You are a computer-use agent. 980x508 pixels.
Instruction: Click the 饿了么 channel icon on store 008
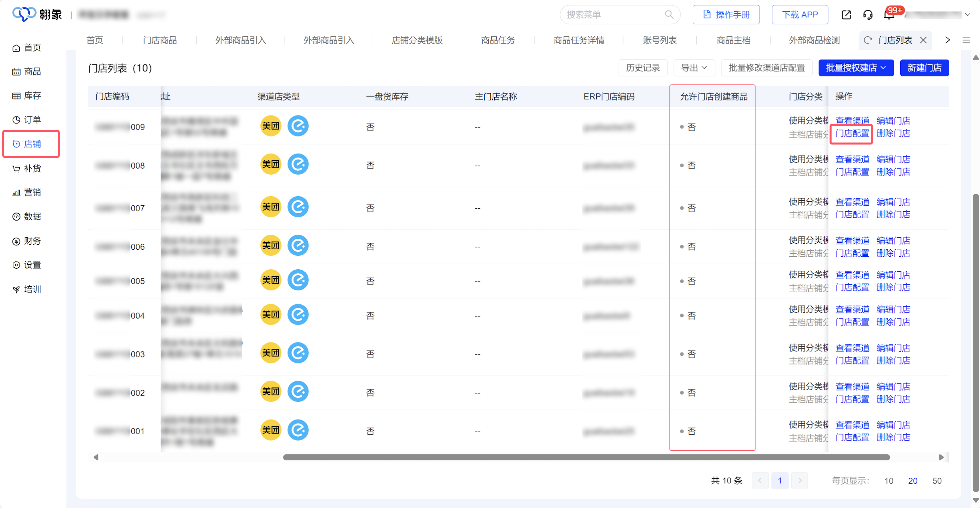[298, 164]
